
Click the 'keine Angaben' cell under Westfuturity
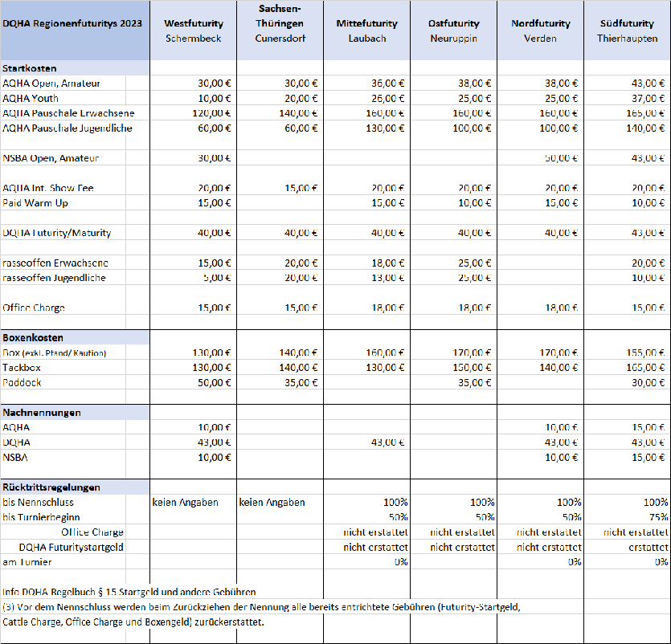coord(186,503)
